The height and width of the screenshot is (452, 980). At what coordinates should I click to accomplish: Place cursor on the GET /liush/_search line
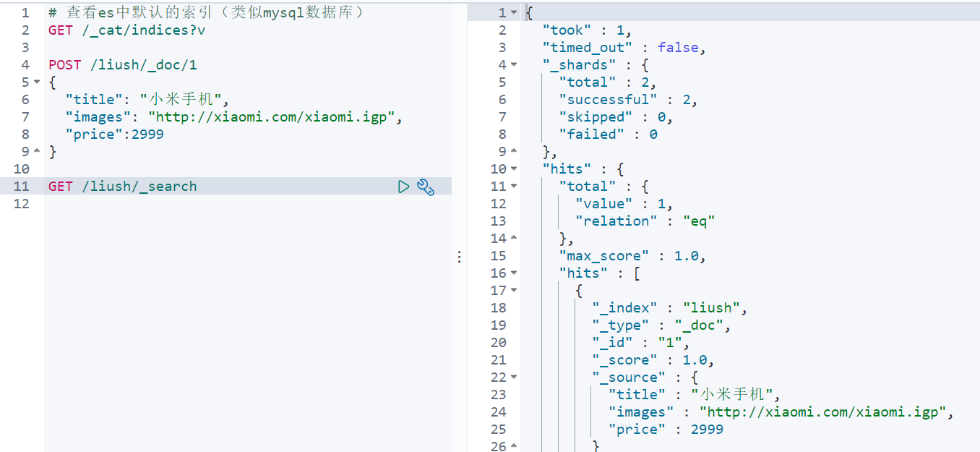click(x=123, y=187)
